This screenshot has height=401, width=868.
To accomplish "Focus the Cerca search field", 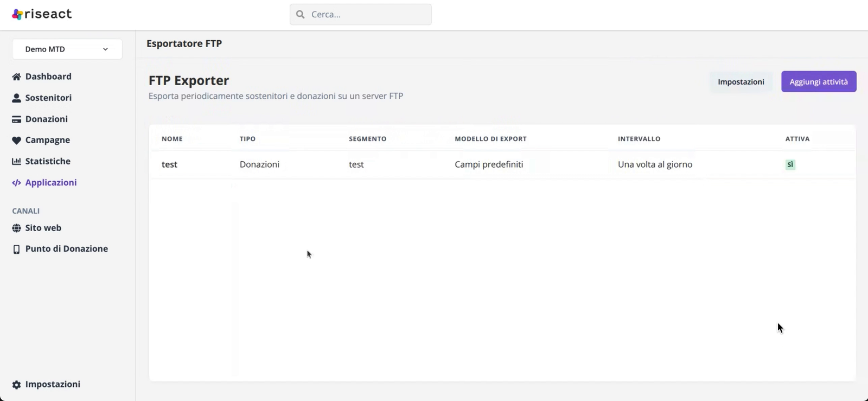I will click(361, 15).
